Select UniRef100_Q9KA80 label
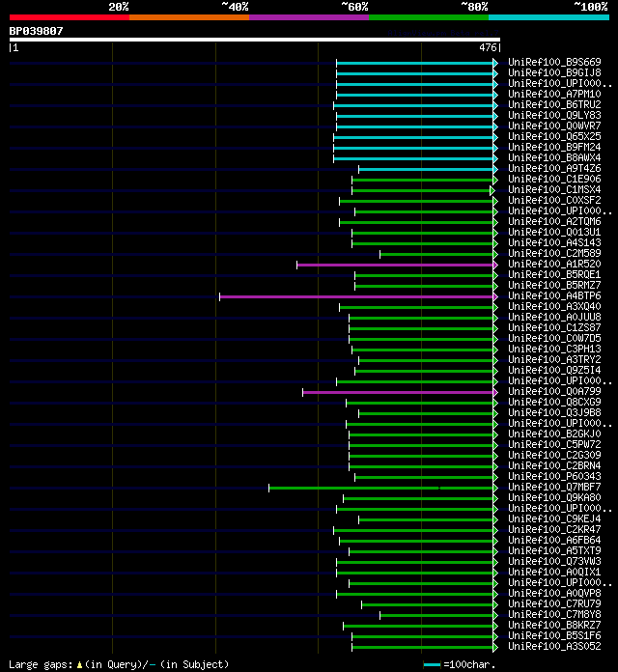Viewport: 618px width, 672px height. [554, 497]
